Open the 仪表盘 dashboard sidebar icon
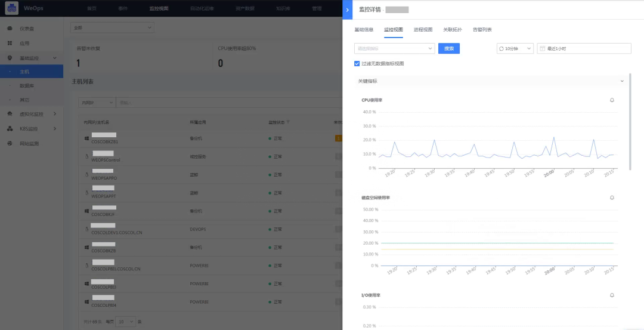644x330 pixels. coord(10,29)
